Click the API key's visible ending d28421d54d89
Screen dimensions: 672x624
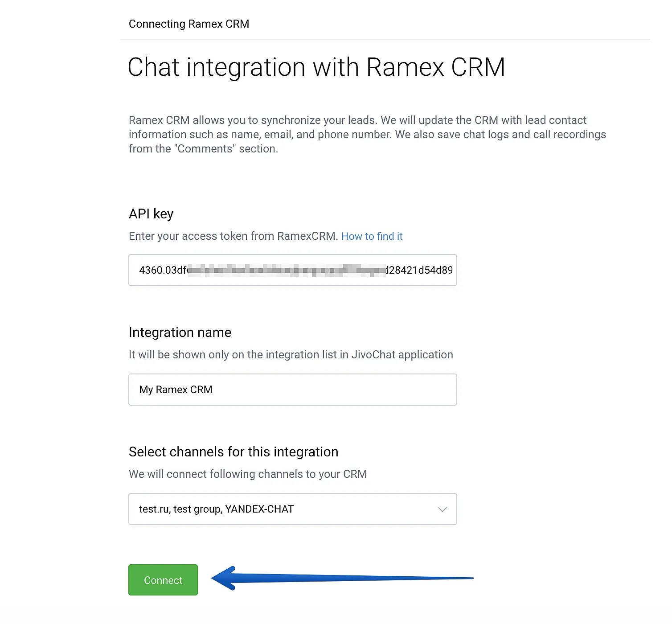pyautogui.click(x=419, y=270)
